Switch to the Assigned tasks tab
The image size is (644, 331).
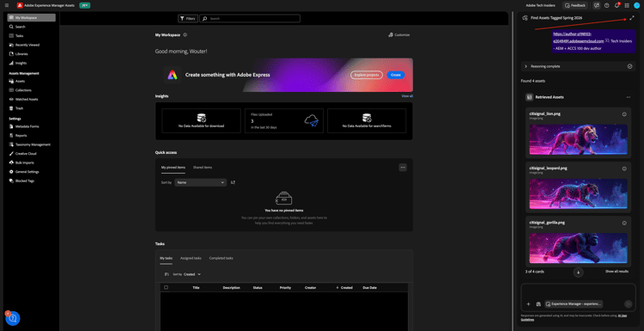tap(191, 258)
